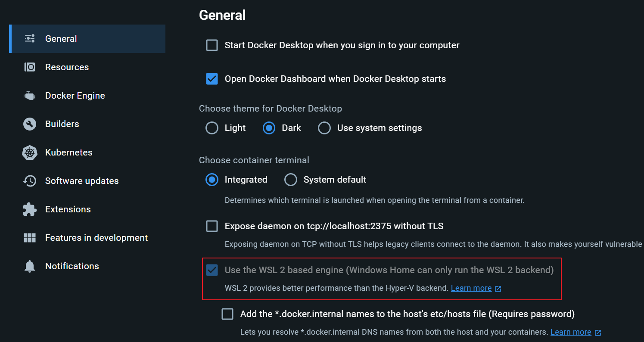Click the Builders wrench icon

[x=29, y=124]
